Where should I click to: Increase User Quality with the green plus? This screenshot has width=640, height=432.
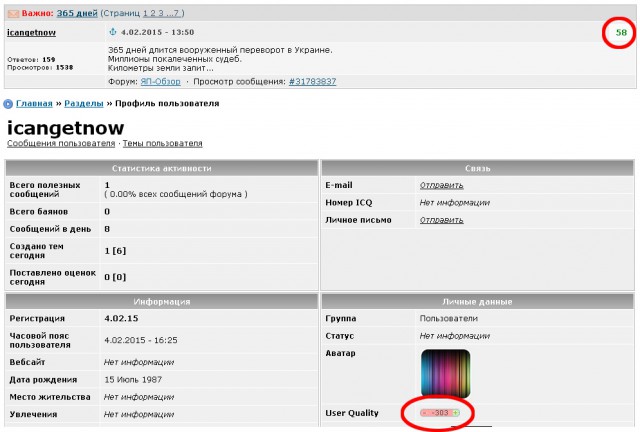click(x=455, y=413)
